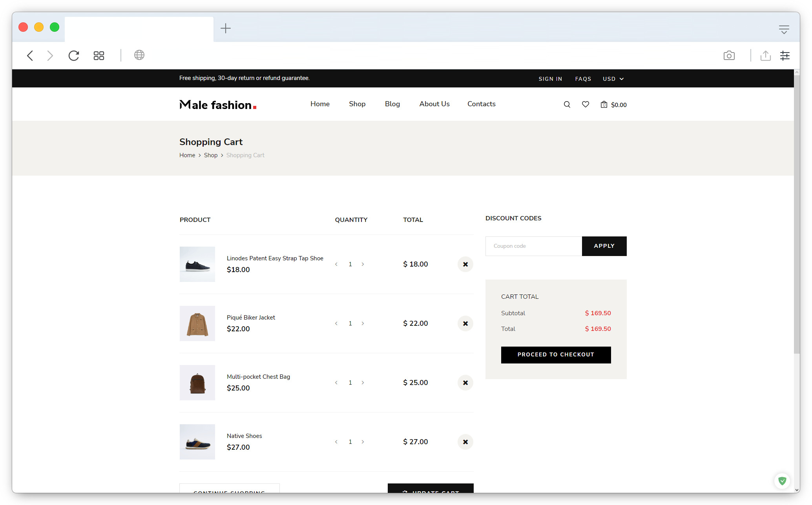The image size is (812, 505).
Task: Decrease quantity of Linodes Tap Shoe
Action: click(336, 264)
